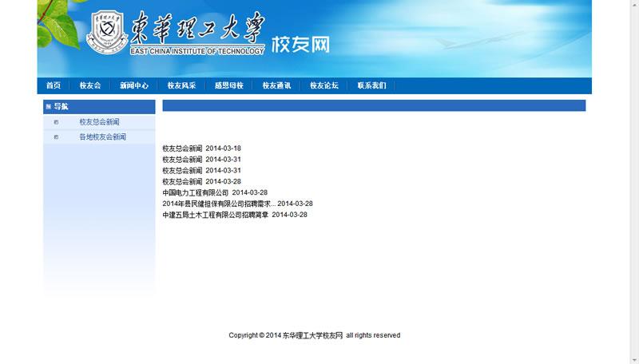Click the 校友网 title text in banner
639x364 pixels.
300,44
